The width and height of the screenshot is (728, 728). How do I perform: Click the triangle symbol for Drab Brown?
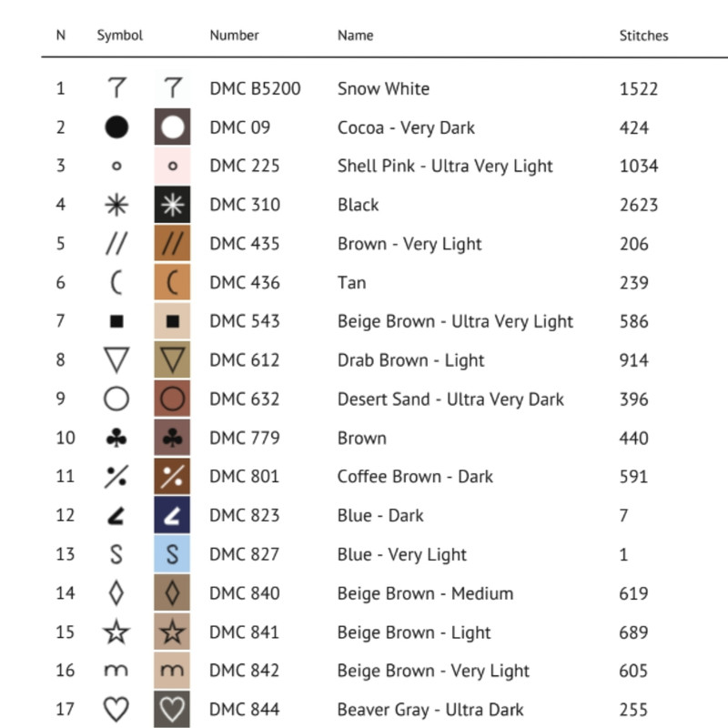(116, 360)
